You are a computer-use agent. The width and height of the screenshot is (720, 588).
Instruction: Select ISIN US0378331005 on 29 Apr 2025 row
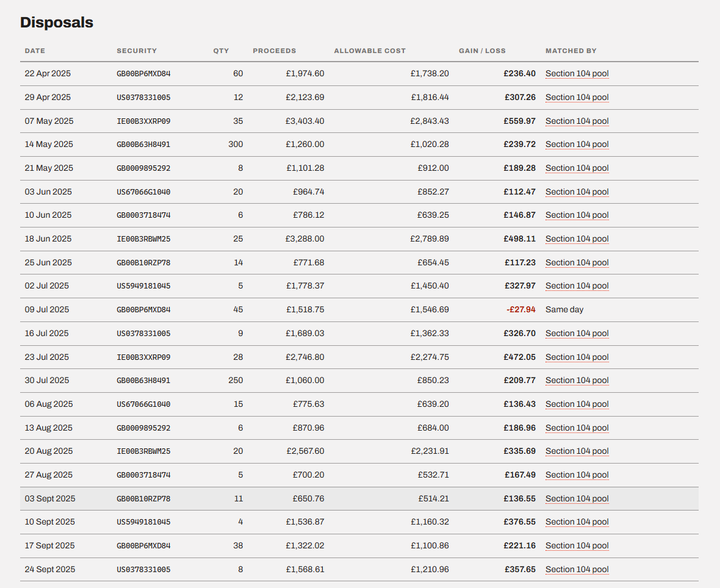coord(143,98)
